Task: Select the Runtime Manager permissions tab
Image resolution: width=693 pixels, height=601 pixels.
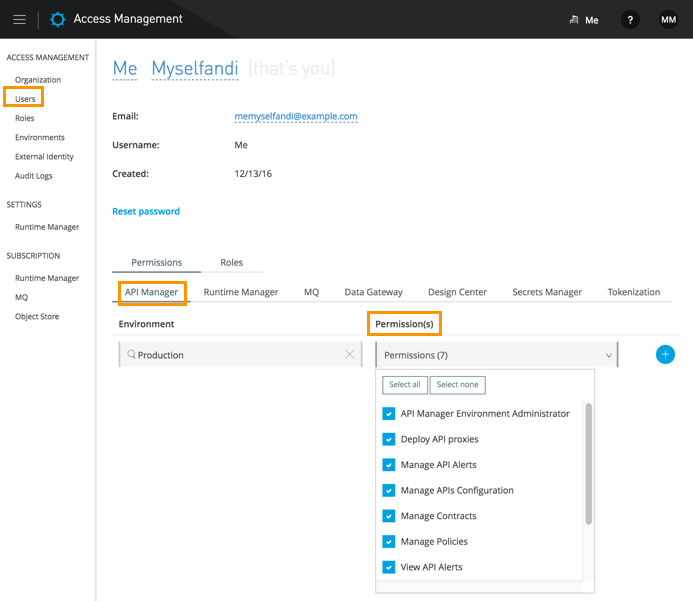Action: coord(241,292)
